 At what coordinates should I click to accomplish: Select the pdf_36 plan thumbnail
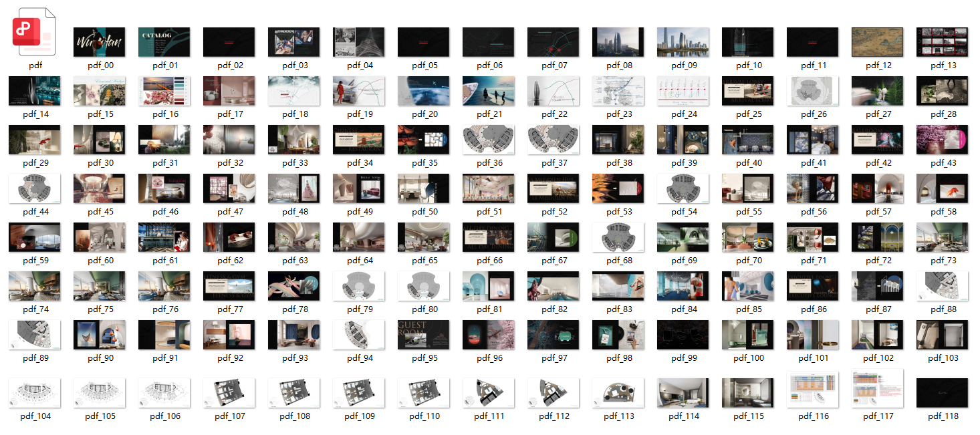pos(489,140)
